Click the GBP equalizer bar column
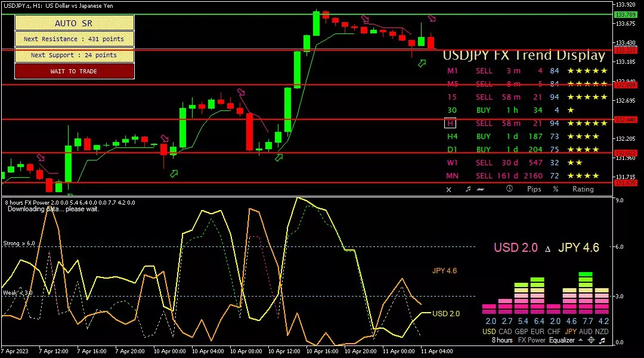Image resolution: width=644 pixels, height=358 pixels. (x=521, y=298)
